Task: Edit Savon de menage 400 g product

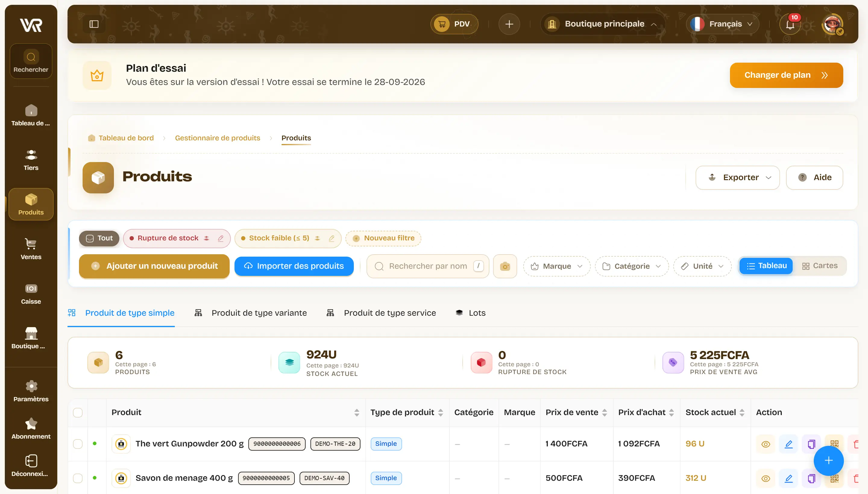Action: click(x=788, y=478)
